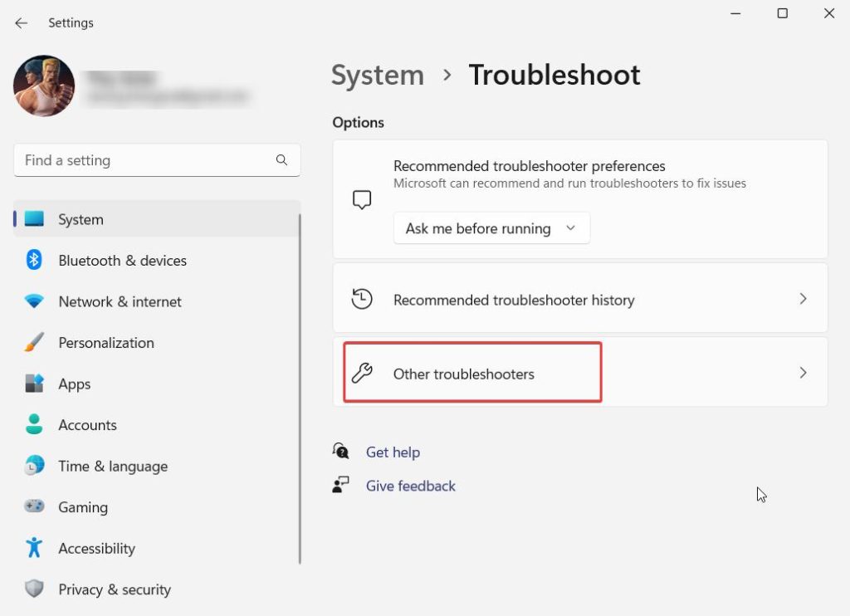Select the Time & language globe icon
The width and height of the screenshot is (850, 616).
point(34,466)
